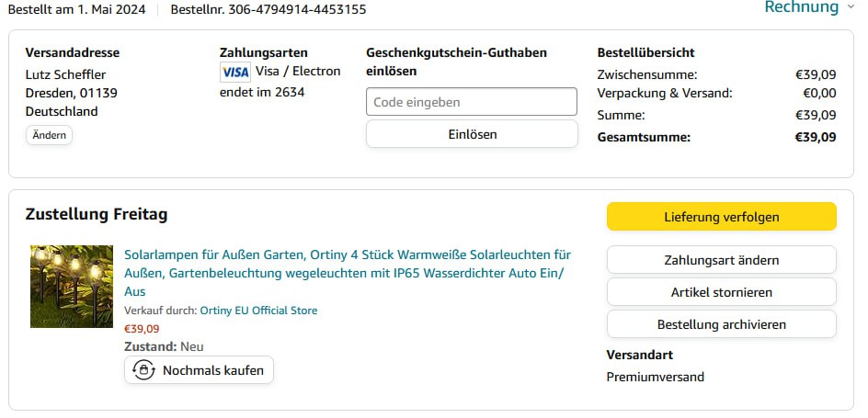Screen dimensions: 868x418
Task: Open the solar lamps product thumbnail
Action: (x=72, y=286)
